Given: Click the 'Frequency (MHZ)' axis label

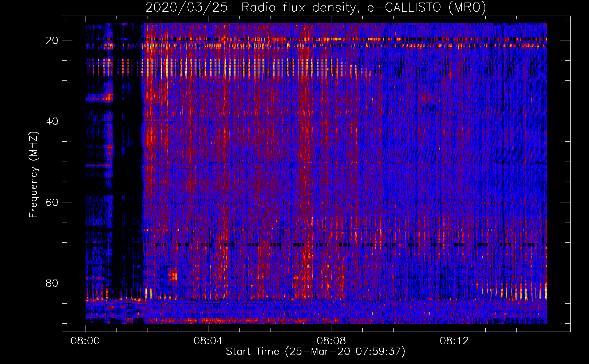Looking at the screenshot, I should tap(34, 175).
